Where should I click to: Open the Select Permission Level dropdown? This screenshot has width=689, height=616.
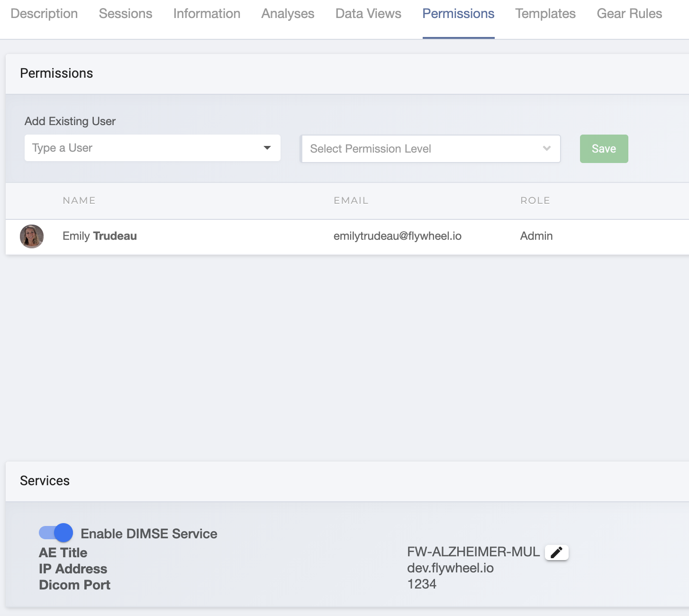tap(430, 149)
